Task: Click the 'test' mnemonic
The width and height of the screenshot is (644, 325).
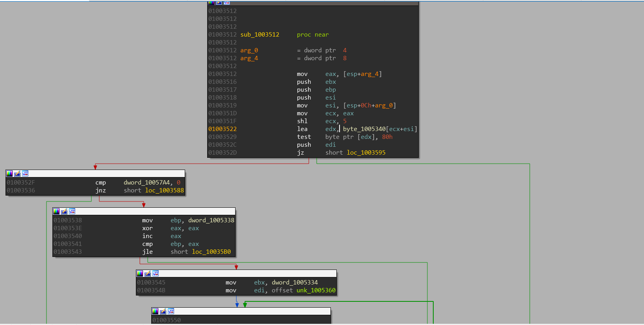Action: pos(304,137)
